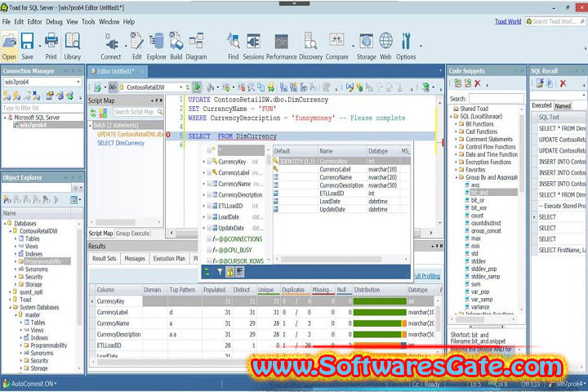Screen dimensions: 588x392
Task: Collapse the ContosoRetailDW database node
Action: [11, 231]
